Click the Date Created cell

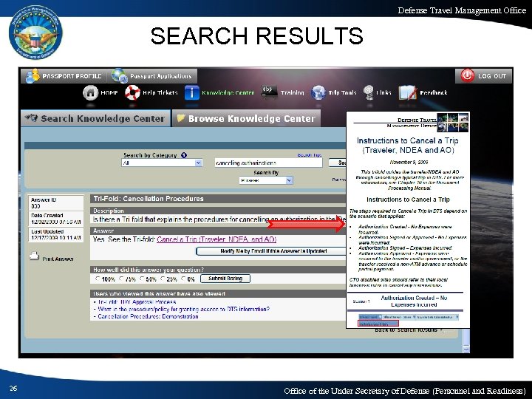tap(56, 219)
